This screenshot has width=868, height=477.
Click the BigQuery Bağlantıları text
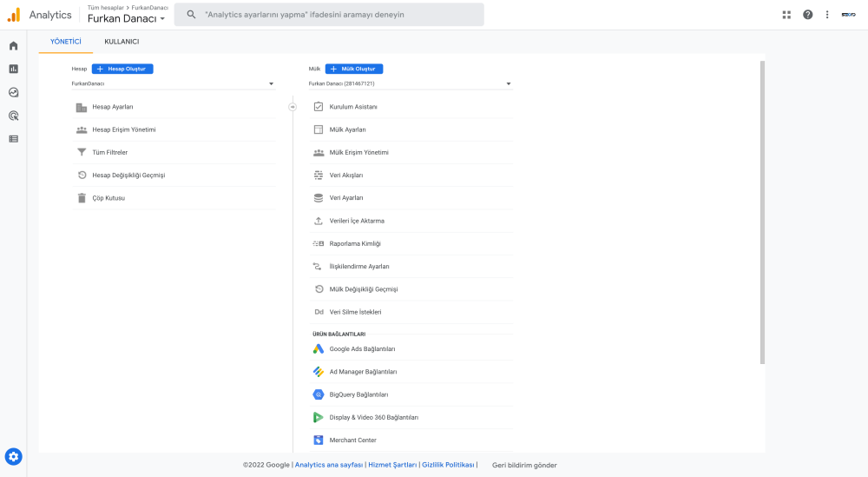(x=358, y=394)
